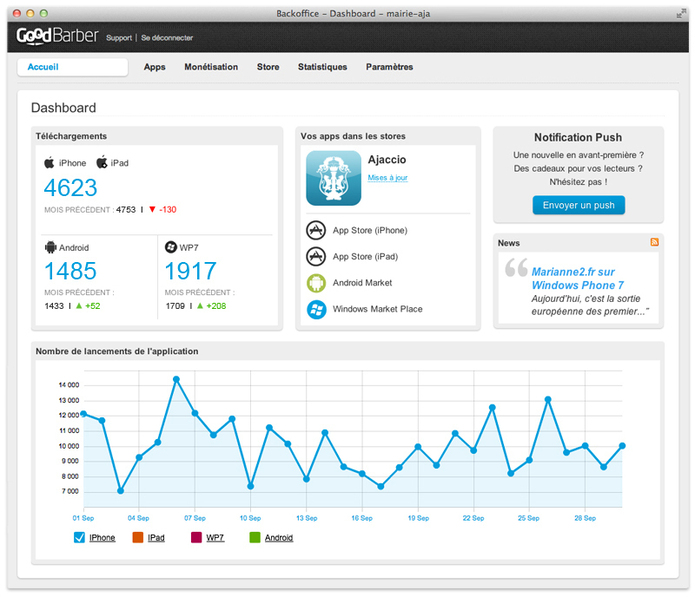Open the Monétisation menu
Viewport: 695px width, 597px height.
[211, 67]
